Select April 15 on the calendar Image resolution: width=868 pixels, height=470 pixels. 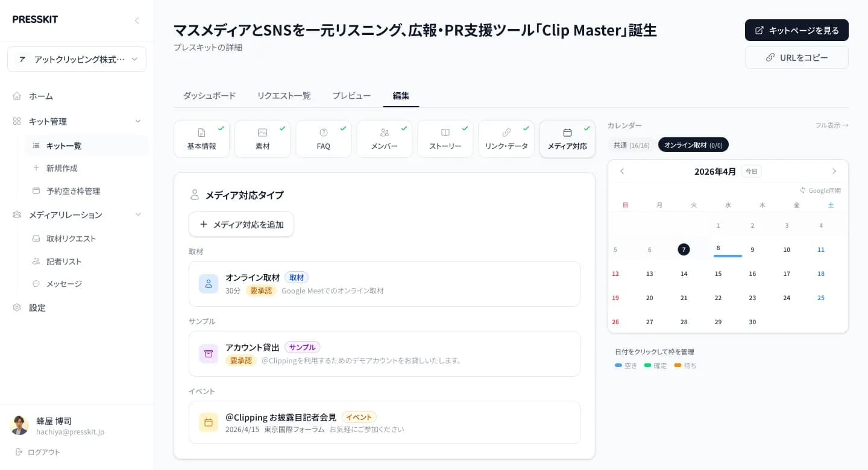pos(718,274)
